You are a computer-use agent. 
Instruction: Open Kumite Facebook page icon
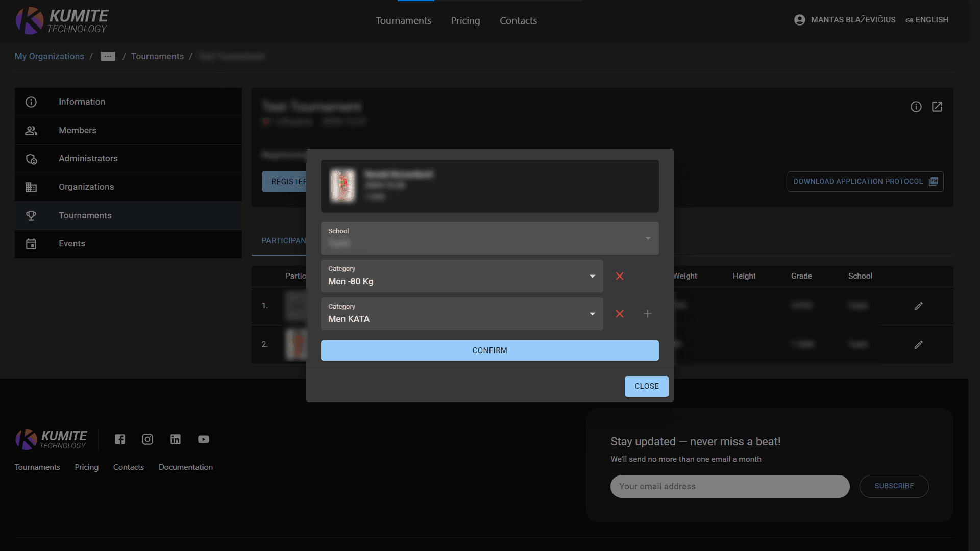tap(120, 439)
